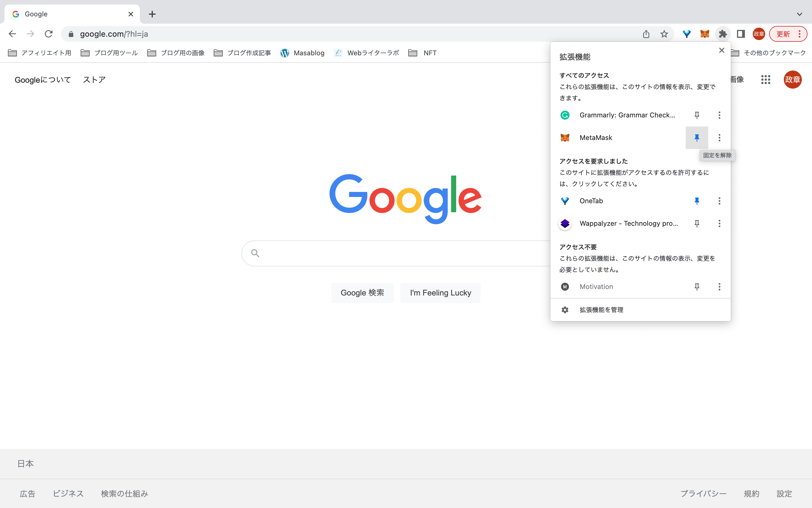
Task: Click the 政章 profile avatar in the toolbar
Action: [759, 34]
